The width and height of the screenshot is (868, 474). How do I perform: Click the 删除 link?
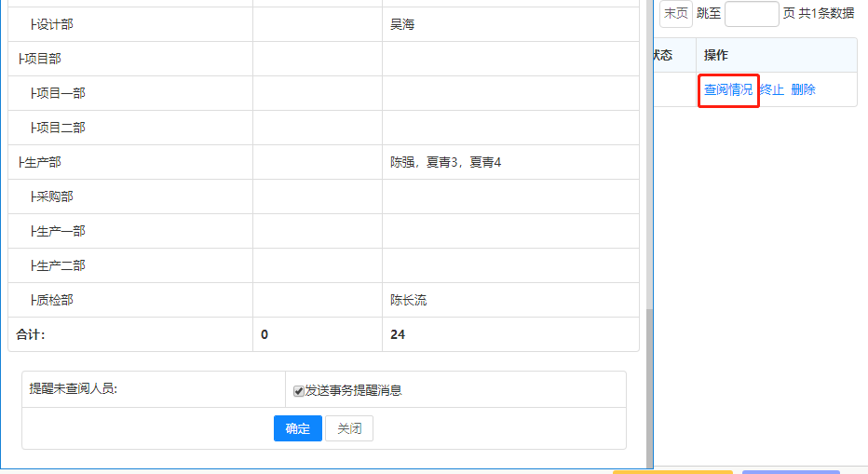[803, 89]
